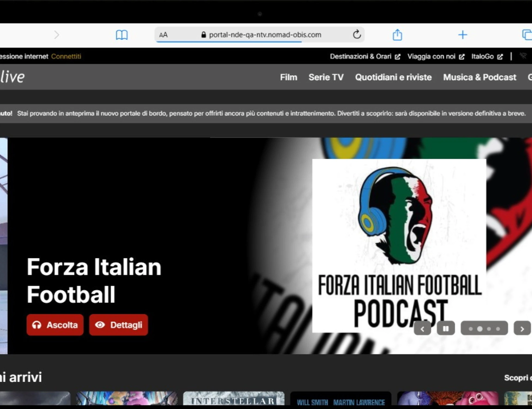The height and width of the screenshot is (409, 532).
Task: Open the Interstellar movie thumbnail
Action: tap(234, 398)
